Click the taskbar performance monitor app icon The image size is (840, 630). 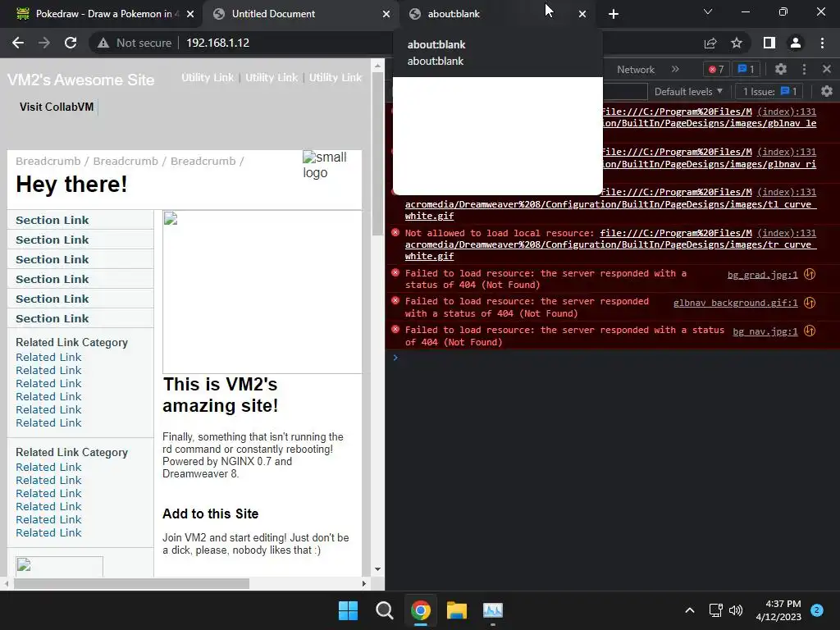click(x=493, y=610)
